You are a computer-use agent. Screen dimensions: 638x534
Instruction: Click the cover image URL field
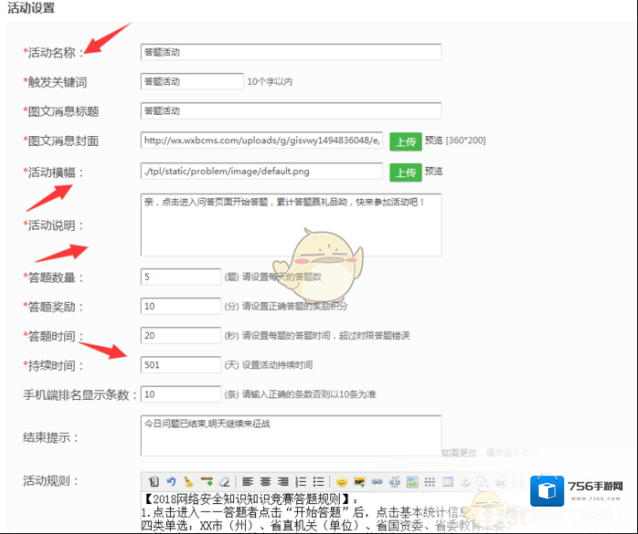coord(262,140)
